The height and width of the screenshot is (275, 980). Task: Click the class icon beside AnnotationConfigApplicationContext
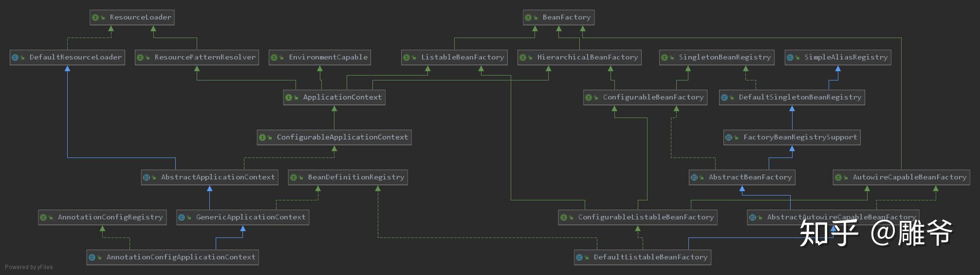click(92, 257)
